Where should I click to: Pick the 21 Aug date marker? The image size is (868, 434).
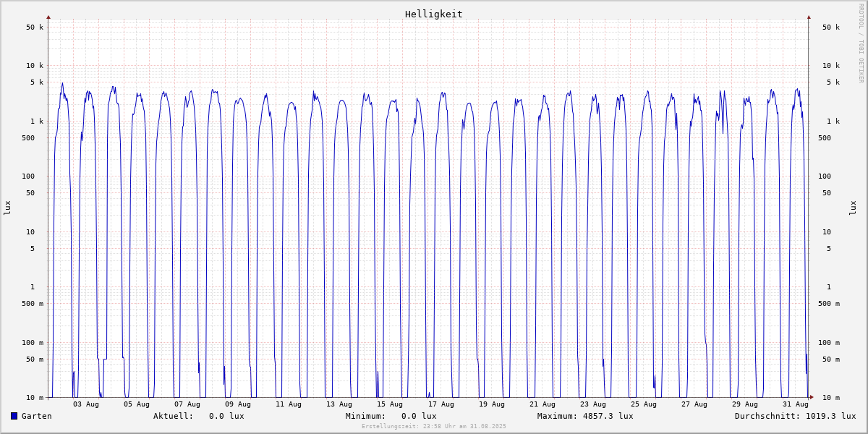coord(542,404)
